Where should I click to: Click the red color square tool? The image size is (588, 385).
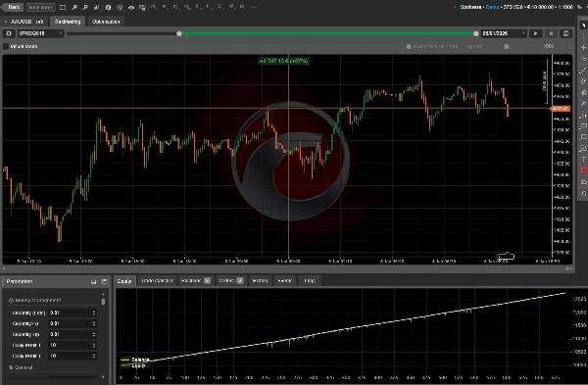coord(583,170)
